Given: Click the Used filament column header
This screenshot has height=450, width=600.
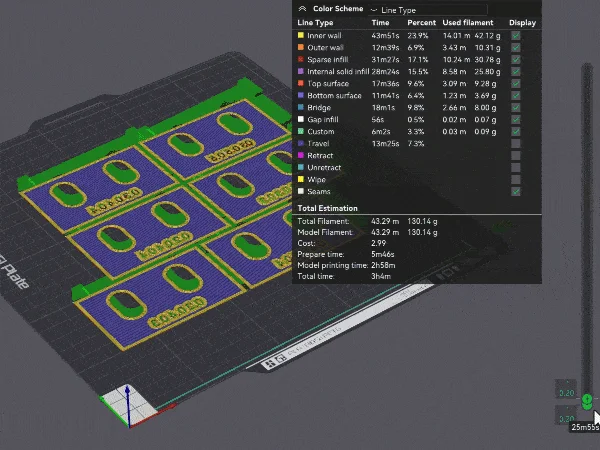Looking at the screenshot, I should coord(468,23).
